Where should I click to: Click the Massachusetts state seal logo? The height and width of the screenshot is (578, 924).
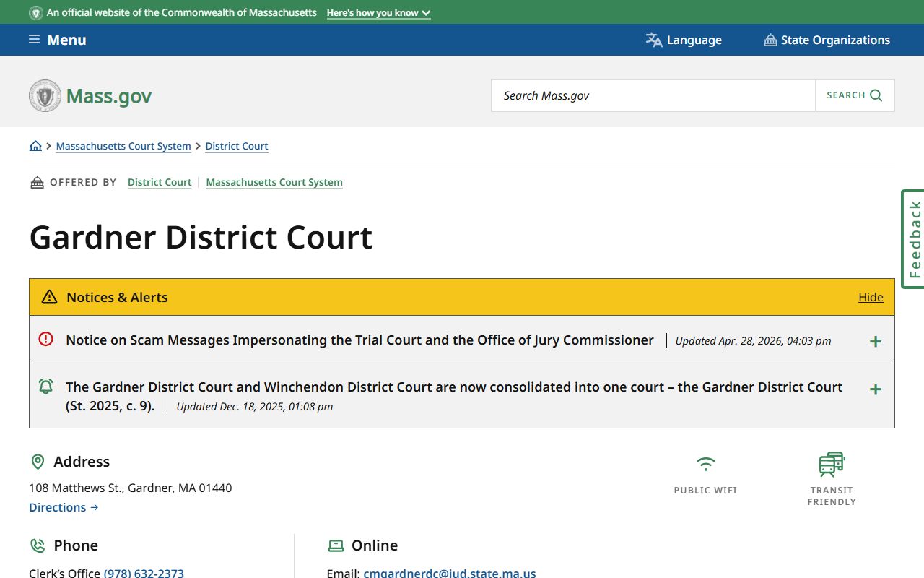pos(45,95)
